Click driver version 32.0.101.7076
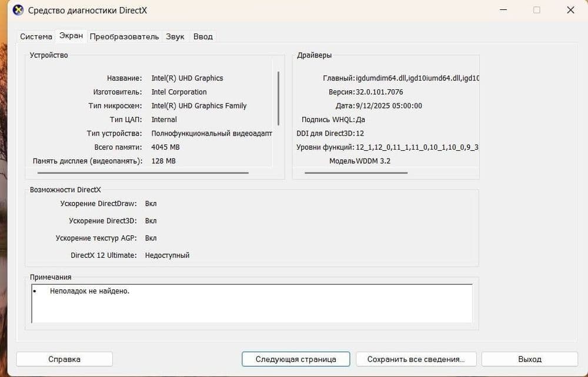 pos(379,92)
